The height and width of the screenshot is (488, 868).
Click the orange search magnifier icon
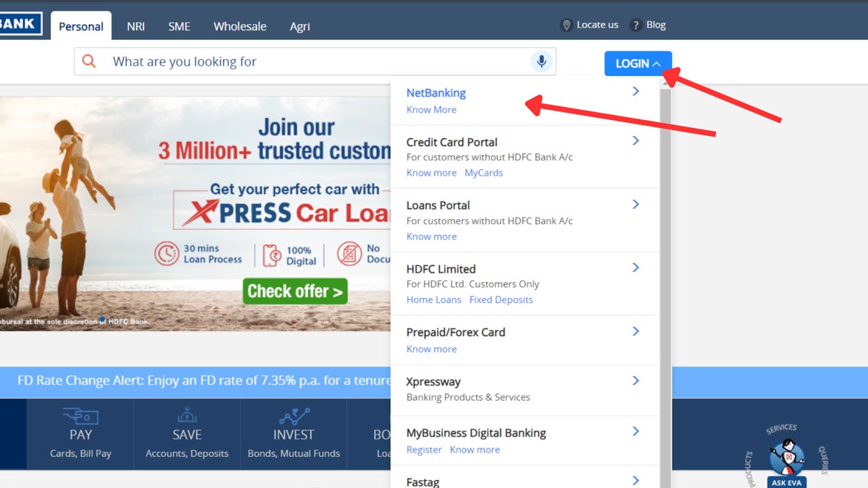[90, 61]
